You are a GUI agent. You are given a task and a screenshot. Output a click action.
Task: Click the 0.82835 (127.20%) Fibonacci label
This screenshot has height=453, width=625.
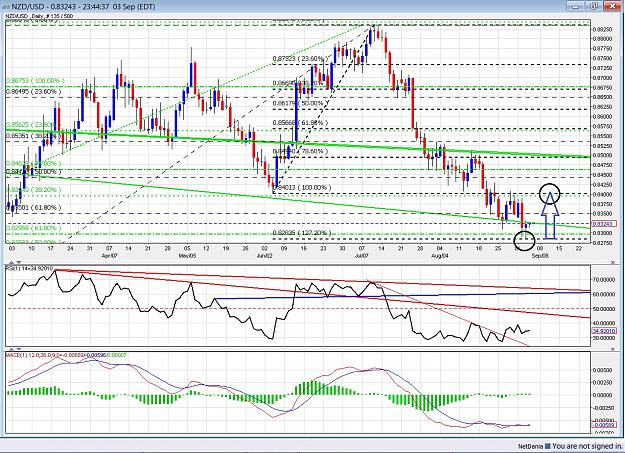(x=301, y=232)
